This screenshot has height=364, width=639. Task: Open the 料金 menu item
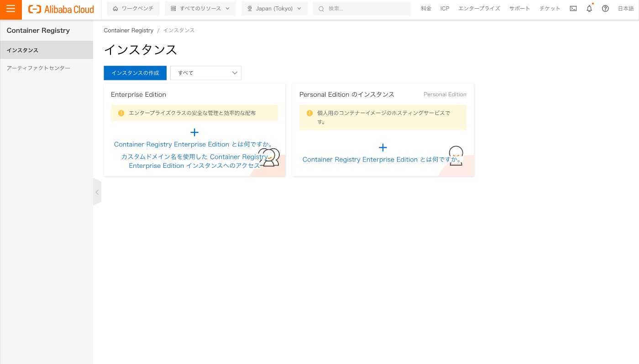[426, 9]
